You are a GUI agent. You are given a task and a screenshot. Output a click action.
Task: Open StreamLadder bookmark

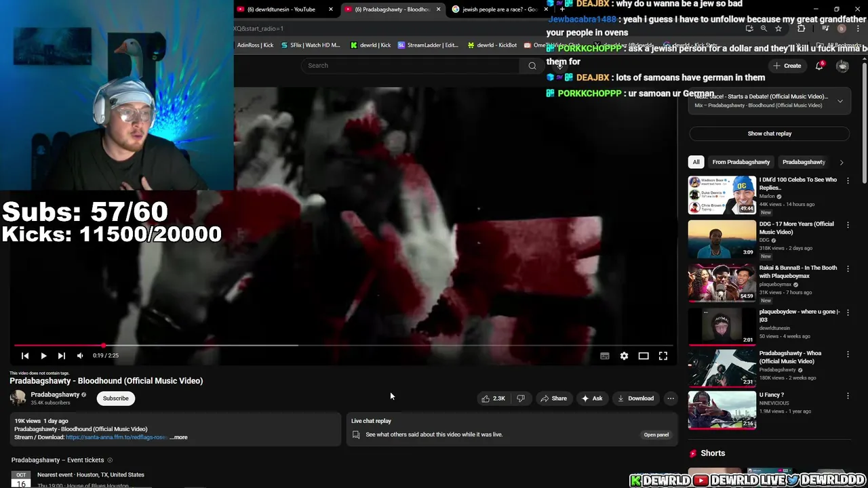[429, 45]
